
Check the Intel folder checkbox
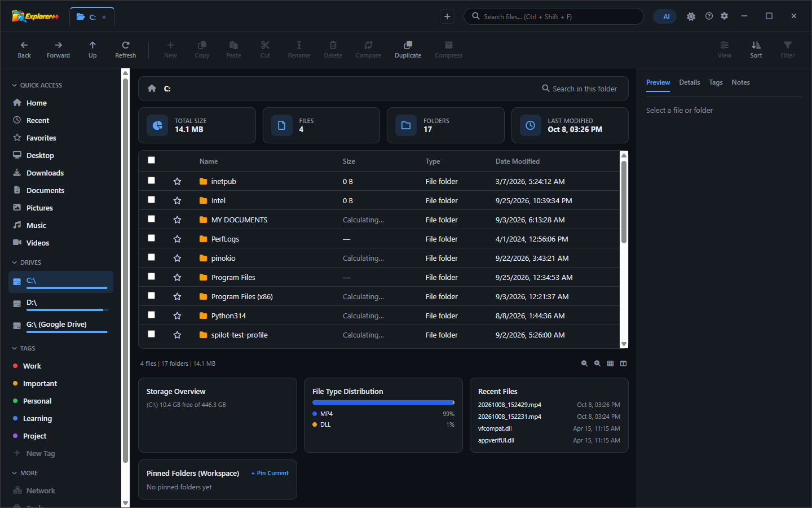point(151,200)
